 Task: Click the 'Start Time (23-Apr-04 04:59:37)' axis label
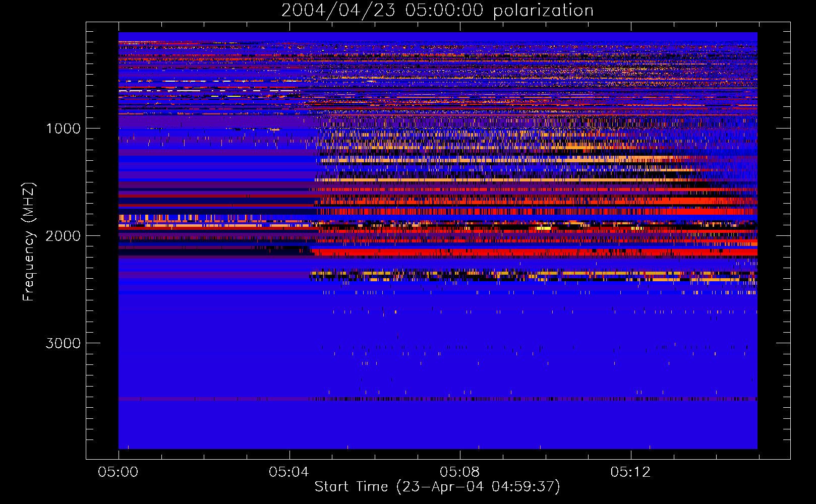click(437, 487)
